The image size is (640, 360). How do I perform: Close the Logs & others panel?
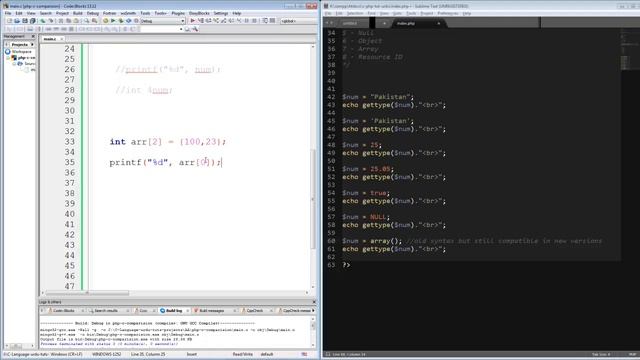coord(314,302)
